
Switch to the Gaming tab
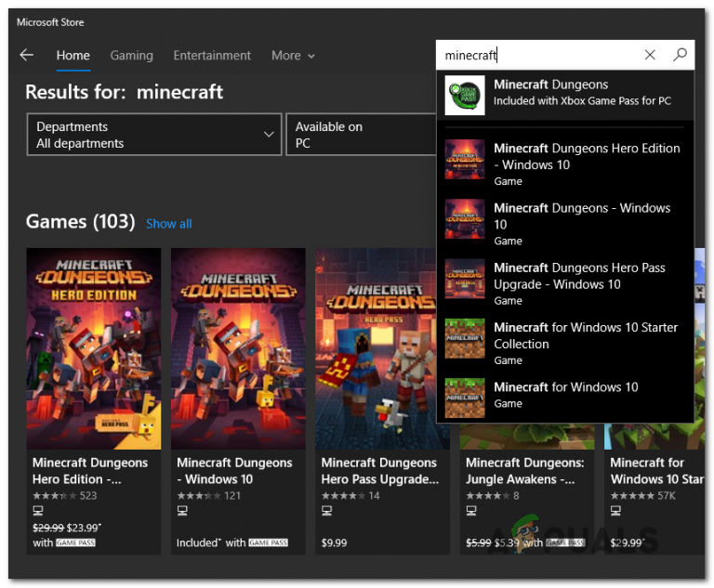click(x=132, y=56)
